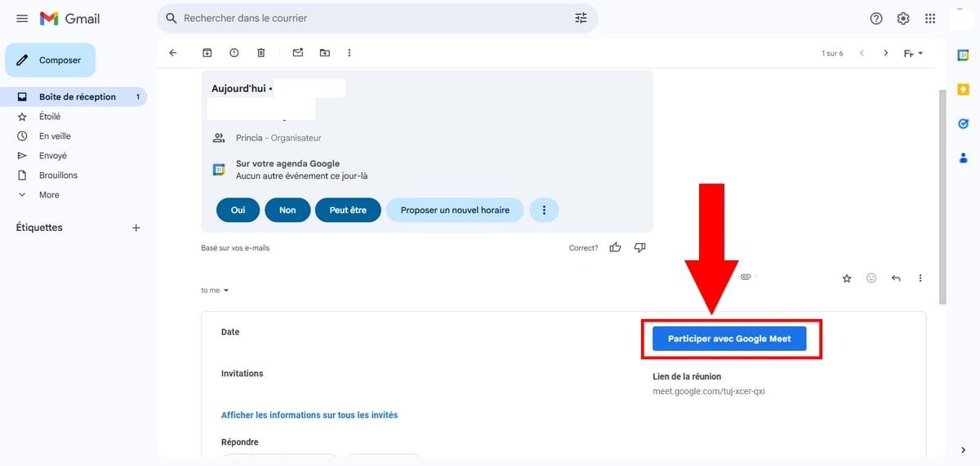Go back to inbox with back arrow
The height and width of the screenshot is (466, 980).
172,53
